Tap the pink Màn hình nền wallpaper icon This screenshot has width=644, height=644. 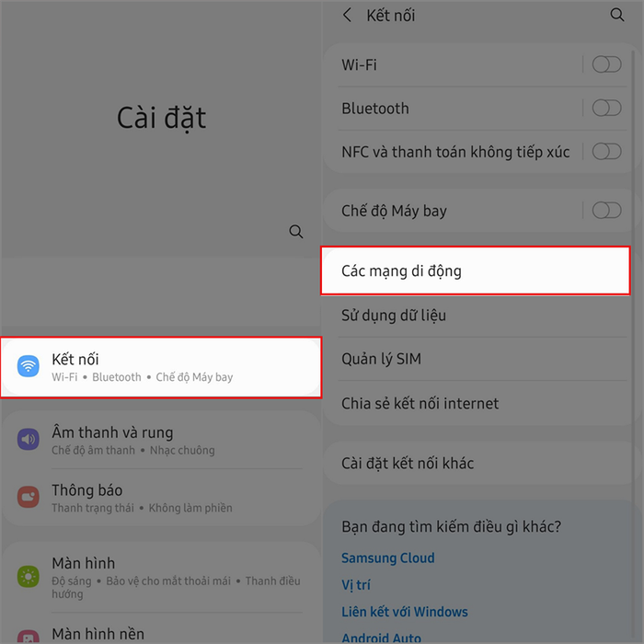pyautogui.click(x=29, y=637)
